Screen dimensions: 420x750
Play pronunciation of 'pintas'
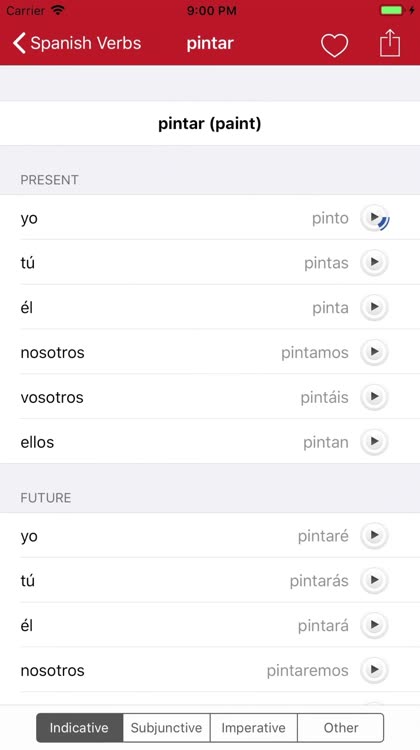pyautogui.click(x=374, y=263)
